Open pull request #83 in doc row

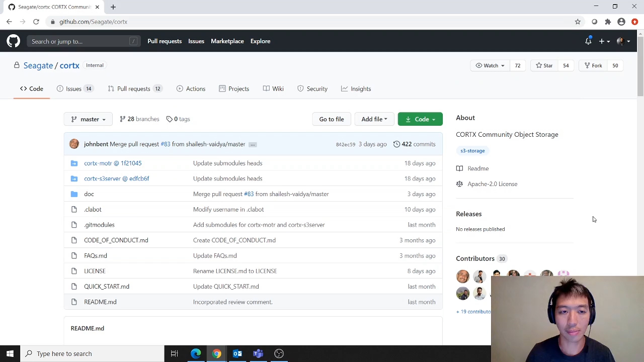click(249, 194)
